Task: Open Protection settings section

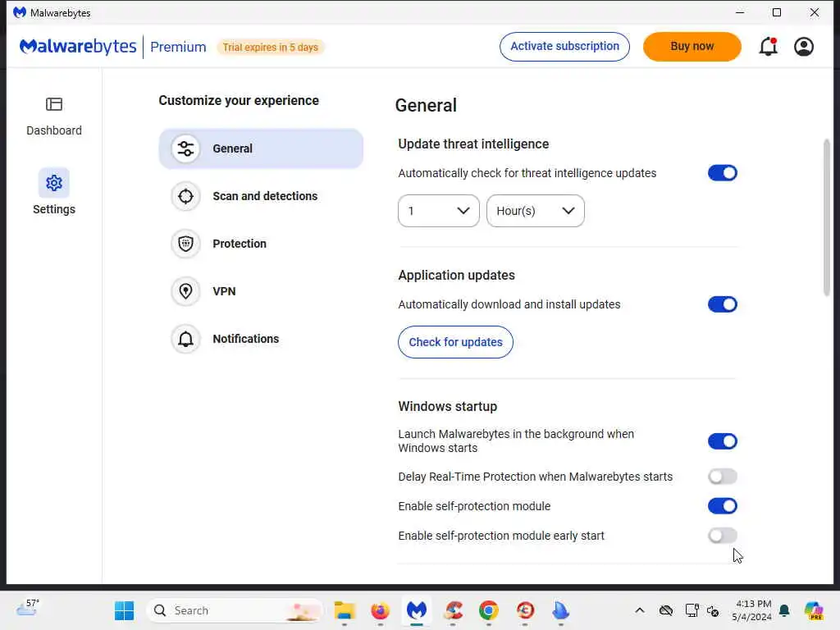Action: pos(261,244)
